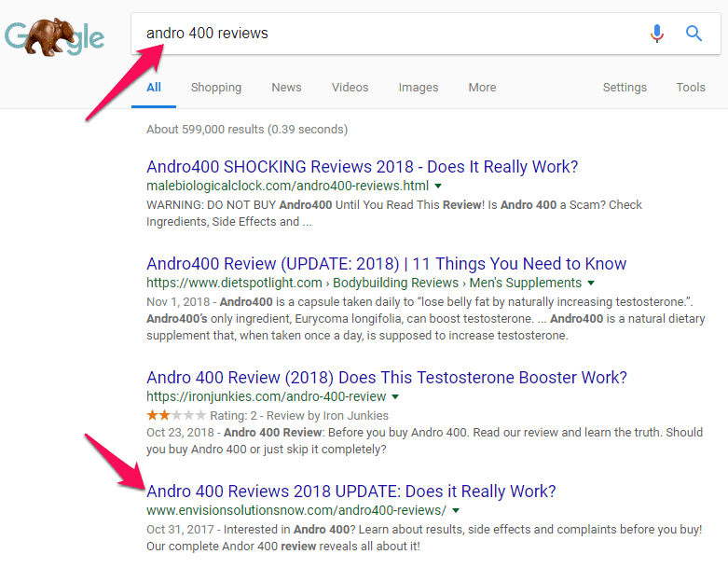Open search Settings

(x=625, y=88)
